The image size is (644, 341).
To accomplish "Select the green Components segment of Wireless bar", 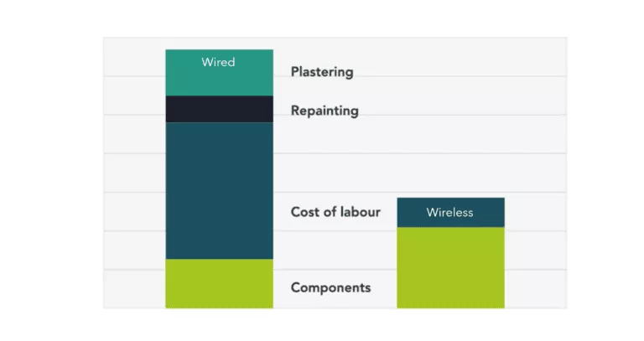I will [x=450, y=267].
